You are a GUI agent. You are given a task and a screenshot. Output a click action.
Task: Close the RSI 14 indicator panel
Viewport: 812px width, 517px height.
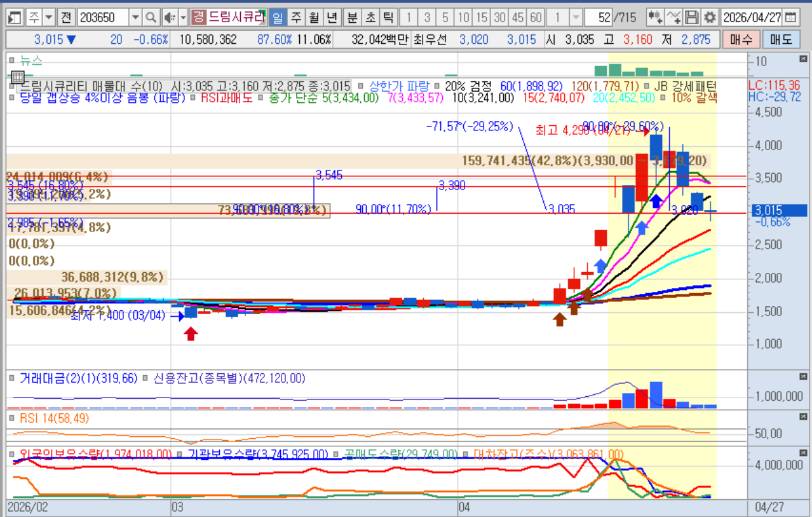(803, 417)
